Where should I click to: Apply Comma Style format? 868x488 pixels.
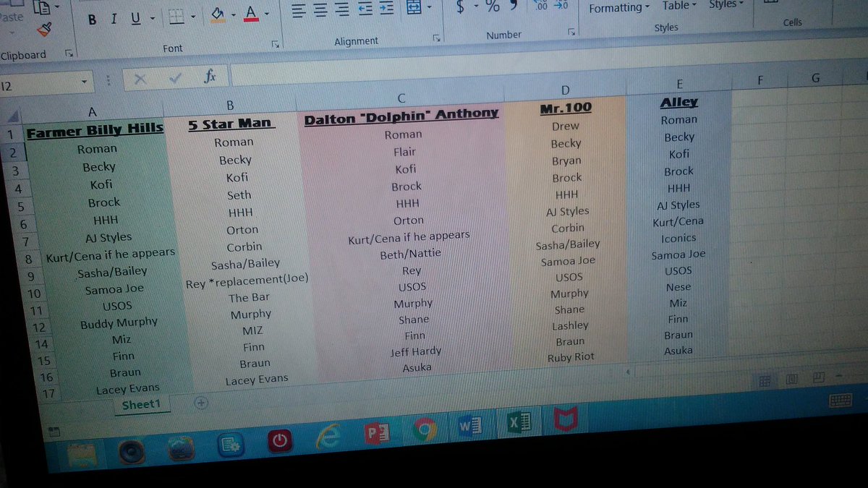point(514,6)
